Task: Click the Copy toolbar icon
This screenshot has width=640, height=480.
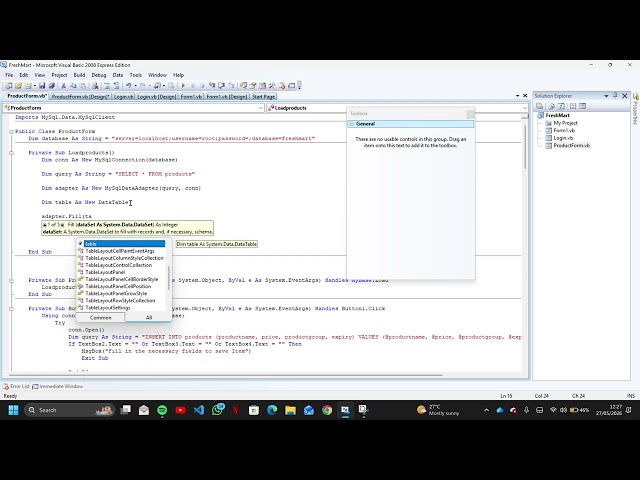Action: (73, 86)
